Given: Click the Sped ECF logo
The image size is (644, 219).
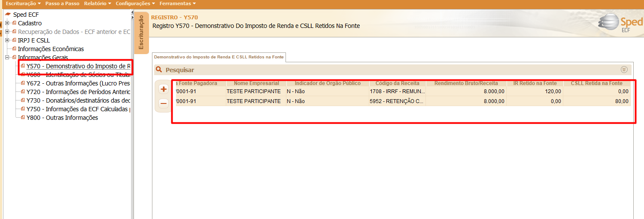Looking at the screenshot, I should [x=620, y=24].
